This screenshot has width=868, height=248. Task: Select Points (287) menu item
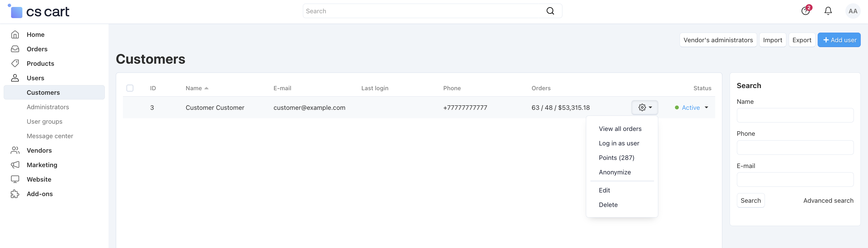click(616, 158)
